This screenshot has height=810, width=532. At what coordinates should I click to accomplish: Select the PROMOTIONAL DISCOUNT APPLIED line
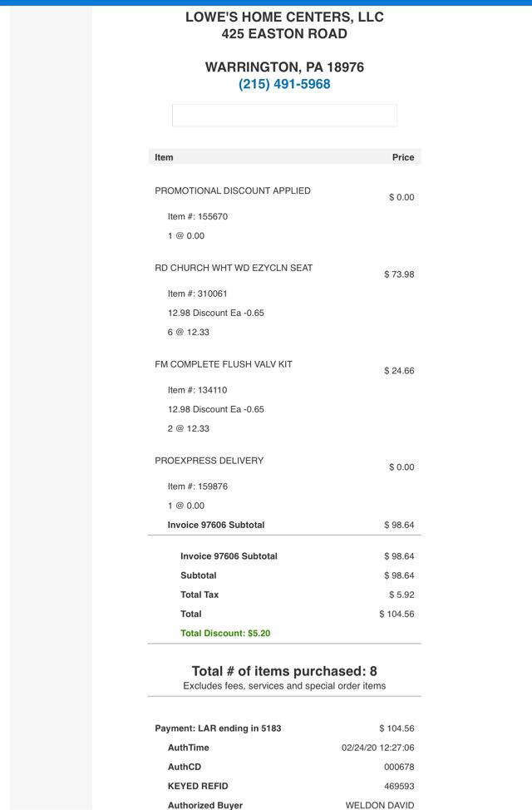233,190
